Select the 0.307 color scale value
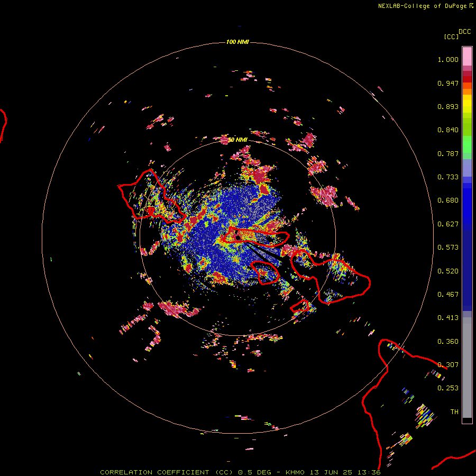 [448, 365]
